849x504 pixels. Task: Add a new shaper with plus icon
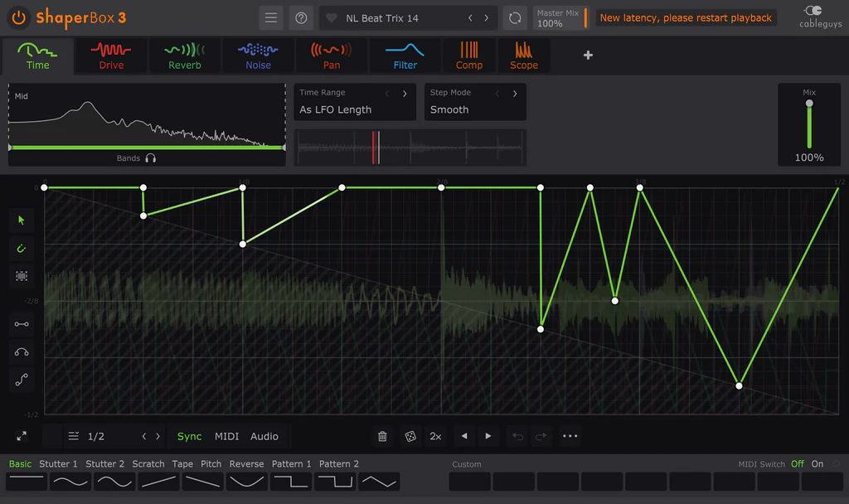pyautogui.click(x=588, y=56)
